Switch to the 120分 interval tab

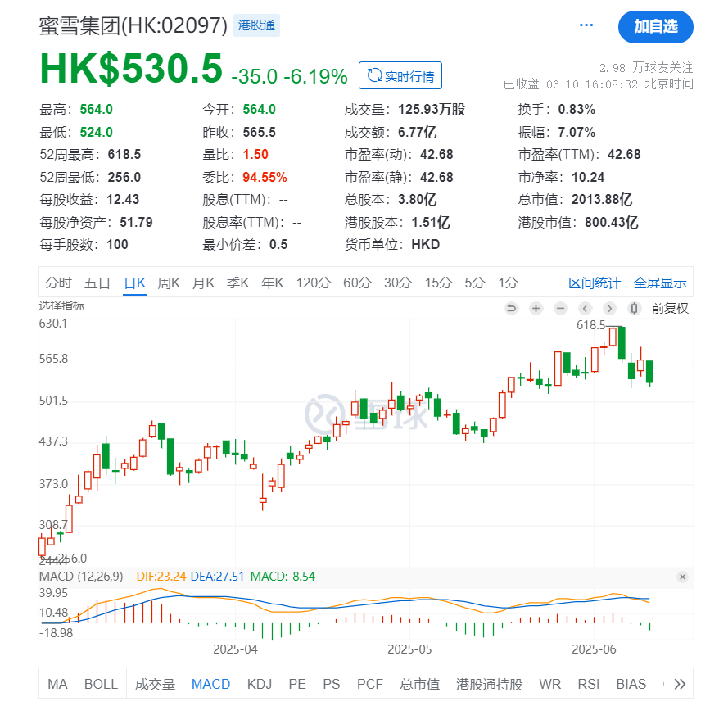[x=314, y=283]
